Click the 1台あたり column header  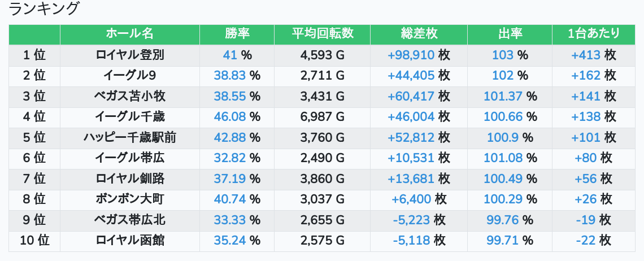[593, 34]
